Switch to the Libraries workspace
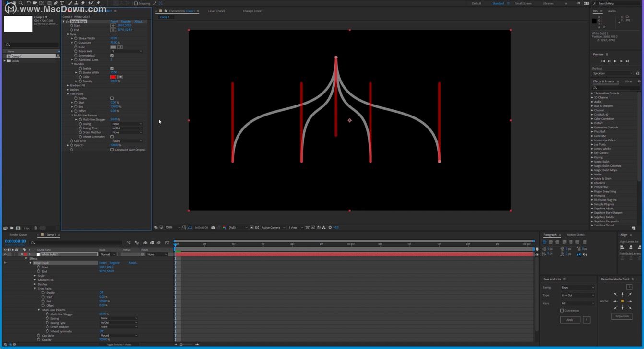 pyautogui.click(x=548, y=3)
